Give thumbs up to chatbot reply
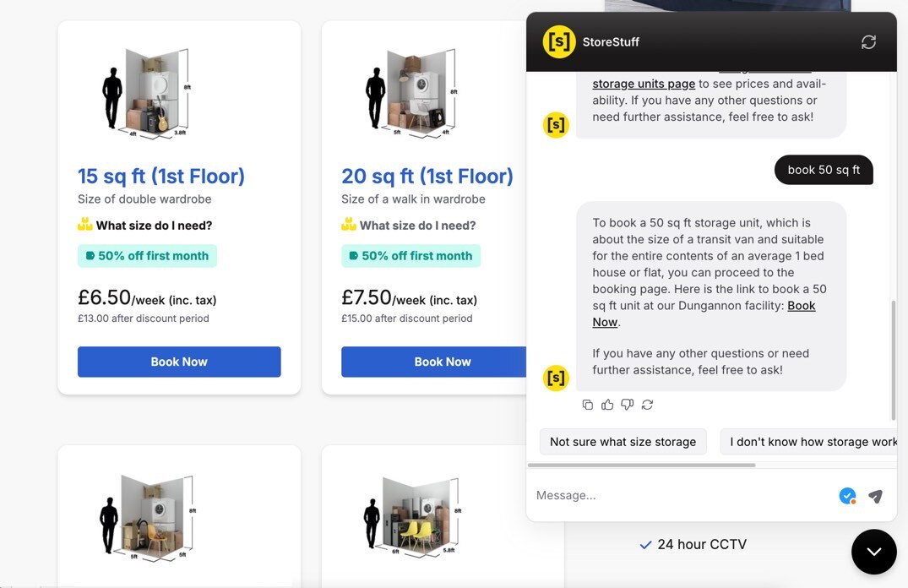 tap(607, 405)
